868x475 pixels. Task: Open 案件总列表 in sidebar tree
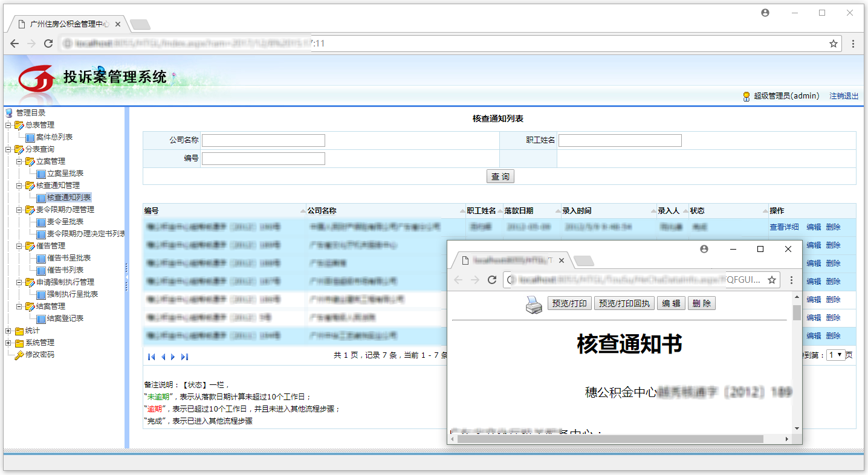[x=54, y=137]
